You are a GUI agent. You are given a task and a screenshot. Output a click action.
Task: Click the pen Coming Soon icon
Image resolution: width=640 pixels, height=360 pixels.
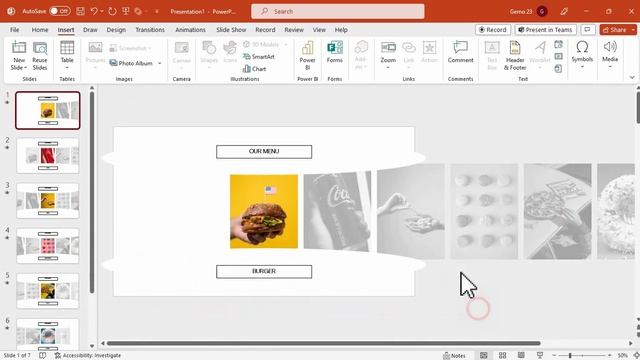click(564, 11)
